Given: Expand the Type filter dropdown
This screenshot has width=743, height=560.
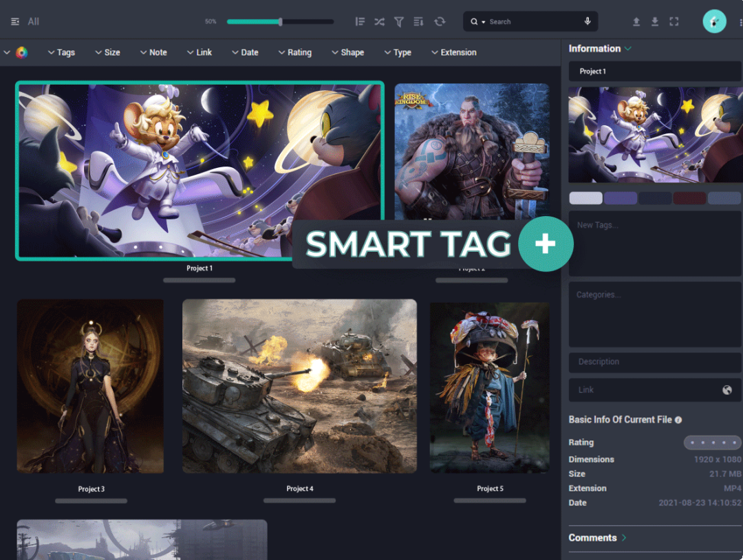Looking at the screenshot, I should coord(398,52).
